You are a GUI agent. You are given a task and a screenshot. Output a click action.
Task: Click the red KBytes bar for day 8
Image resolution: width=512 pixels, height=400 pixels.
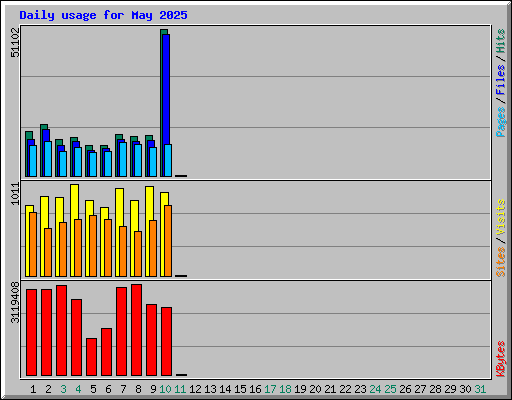tap(136, 330)
